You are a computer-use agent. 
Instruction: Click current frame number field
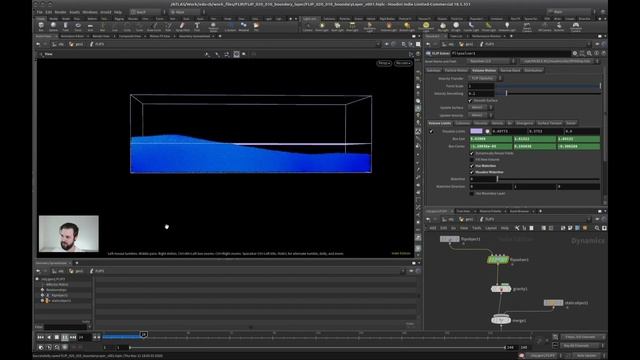[x=83, y=337]
